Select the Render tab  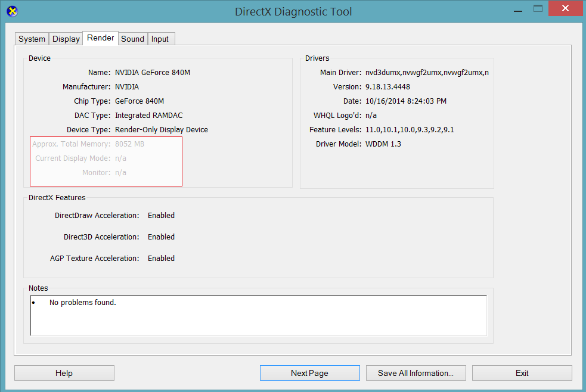click(101, 38)
